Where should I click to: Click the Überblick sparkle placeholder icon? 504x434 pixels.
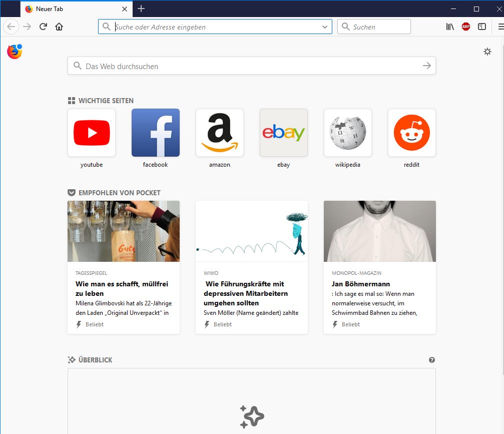click(252, 416)
